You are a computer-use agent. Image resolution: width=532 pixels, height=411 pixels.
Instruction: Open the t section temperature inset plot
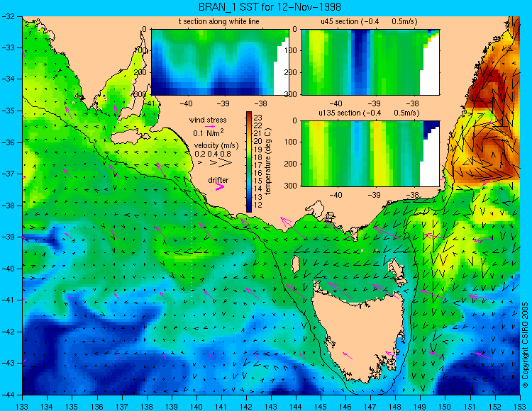[x=220, y=62]
